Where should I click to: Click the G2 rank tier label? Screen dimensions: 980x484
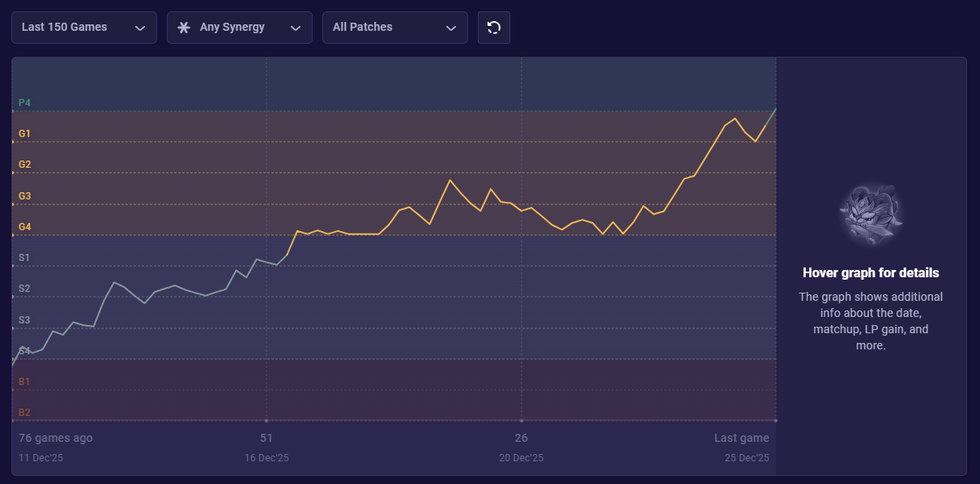tap(24, 165)
